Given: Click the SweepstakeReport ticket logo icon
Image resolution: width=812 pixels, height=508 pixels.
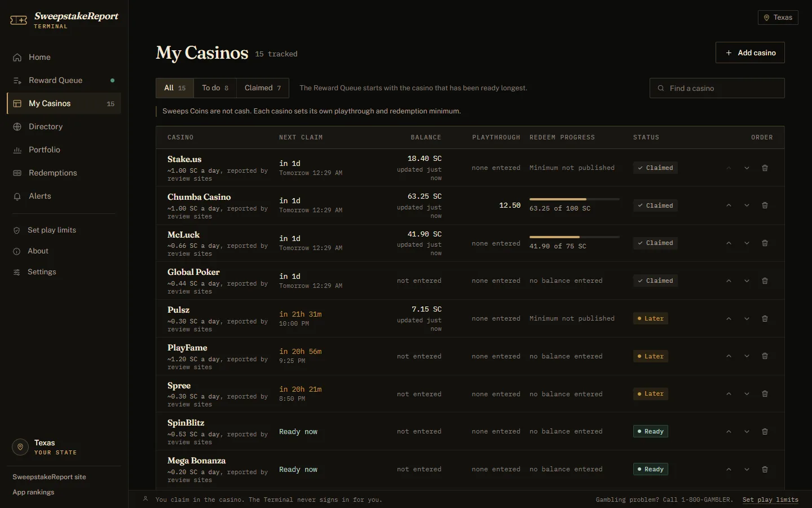Looking at the screenshot, I should 19,20.
